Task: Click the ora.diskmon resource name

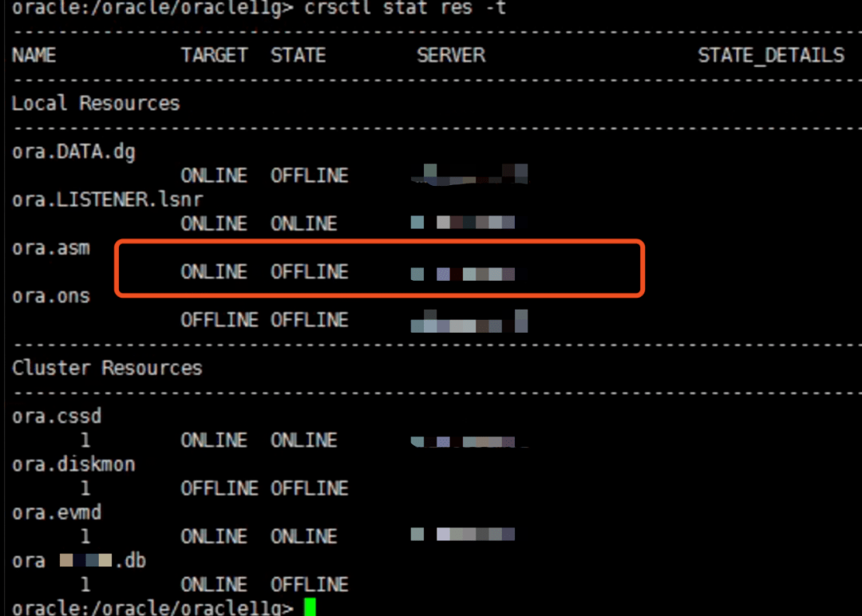Action: click(73, 464)
